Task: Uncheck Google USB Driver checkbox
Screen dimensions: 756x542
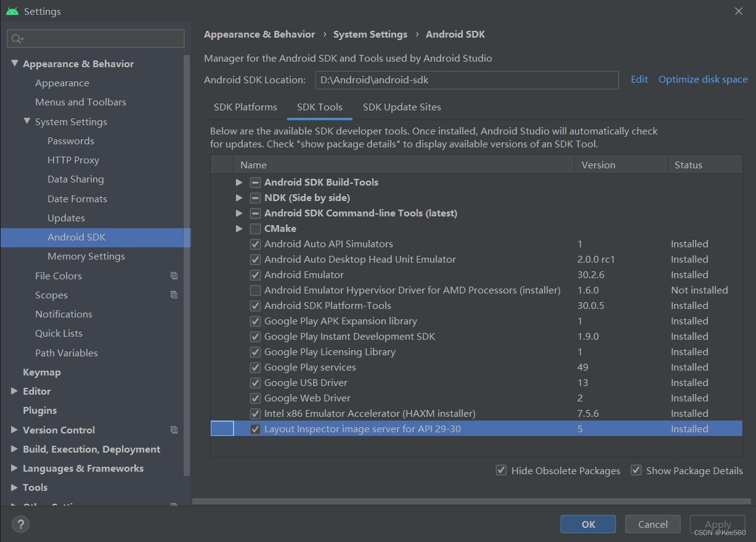Action: (255, 383)
